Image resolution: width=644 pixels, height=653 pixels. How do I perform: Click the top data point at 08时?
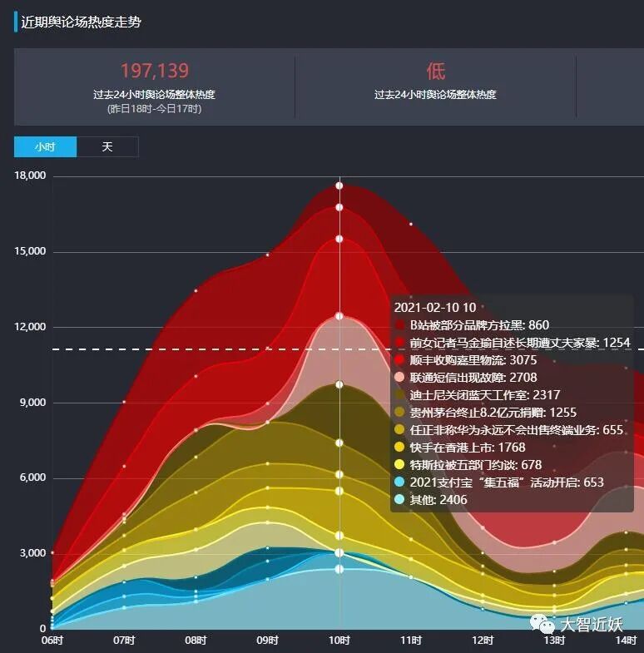(196, 290)
